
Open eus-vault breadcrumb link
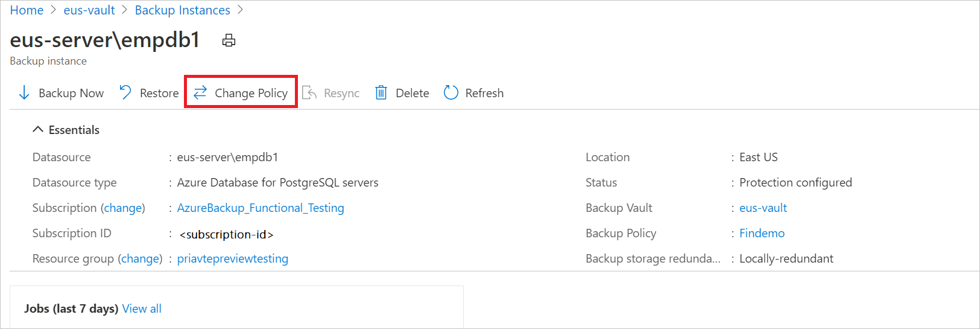pos(89,10)
